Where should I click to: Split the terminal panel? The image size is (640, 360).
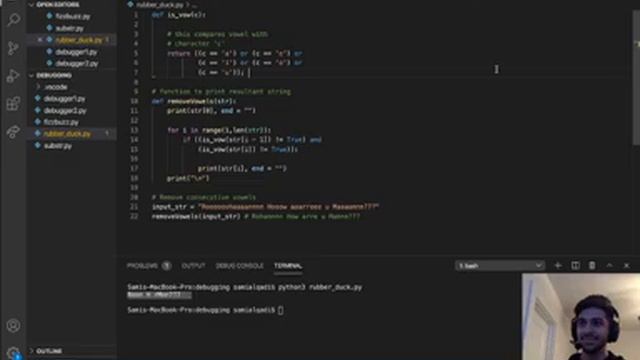point(575,266)
